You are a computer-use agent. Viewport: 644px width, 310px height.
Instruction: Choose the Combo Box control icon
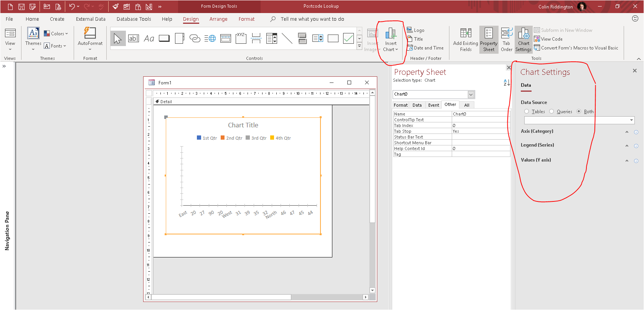[x=272, y=38]
